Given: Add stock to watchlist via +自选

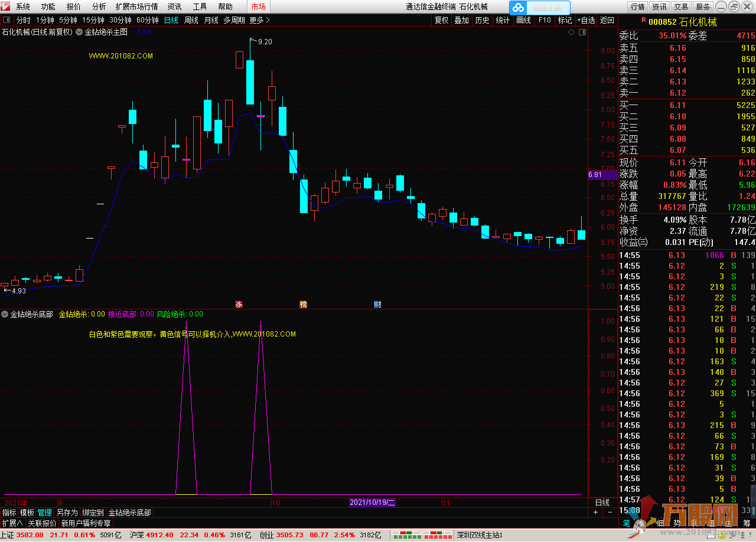Looking at the screenshot, I should click(586, 20).
